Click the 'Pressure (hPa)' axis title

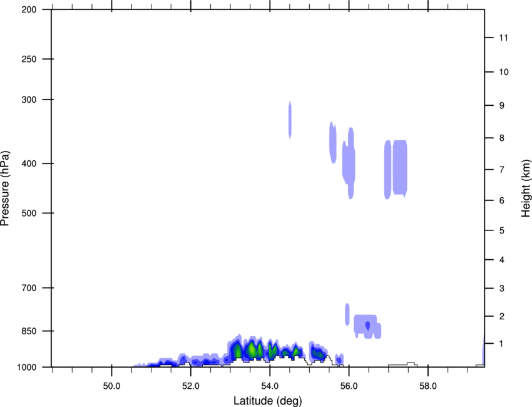pyautogui.click(x=5, y=188)
